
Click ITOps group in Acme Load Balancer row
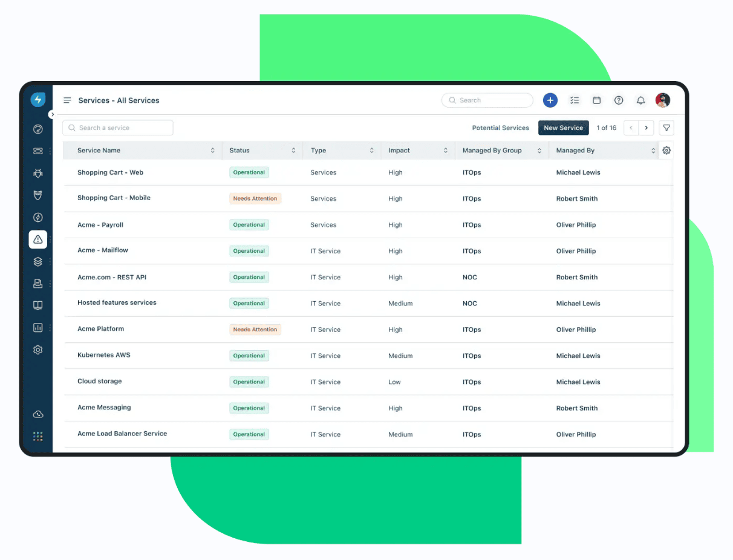[x=472, y=434]
